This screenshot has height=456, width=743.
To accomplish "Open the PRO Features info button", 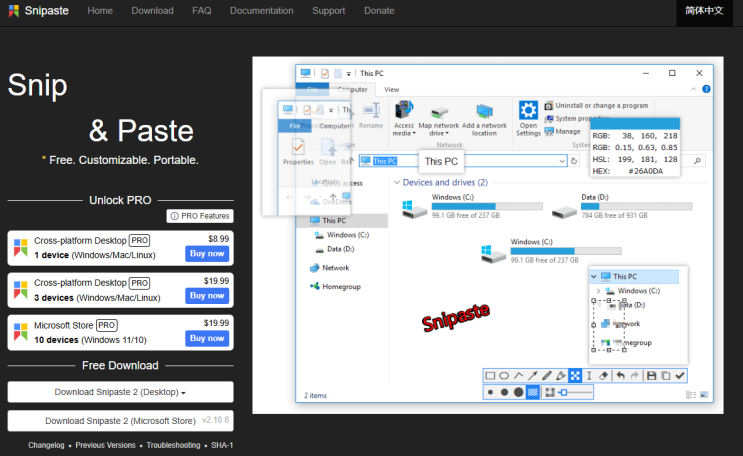I will pyautogui.click(x=200, y=216).
